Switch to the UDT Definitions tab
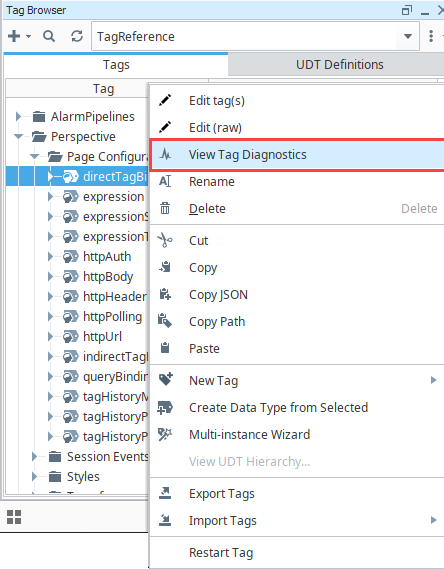 [340, 64]
